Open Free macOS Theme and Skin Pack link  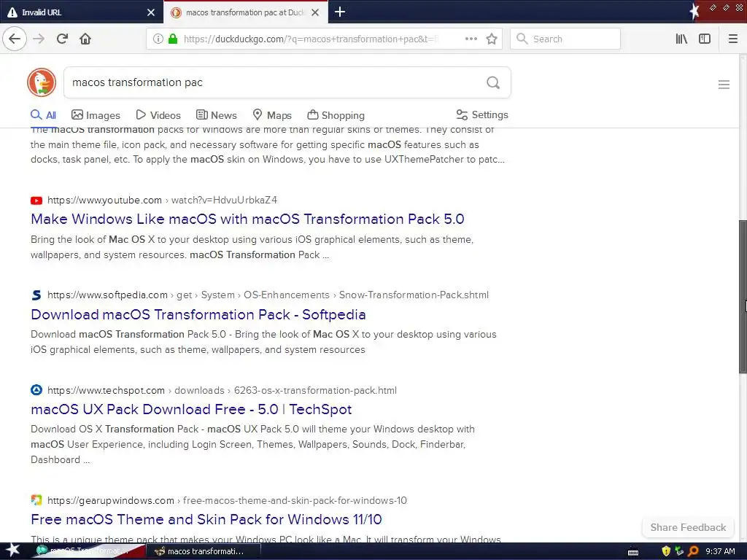point(206,519)
